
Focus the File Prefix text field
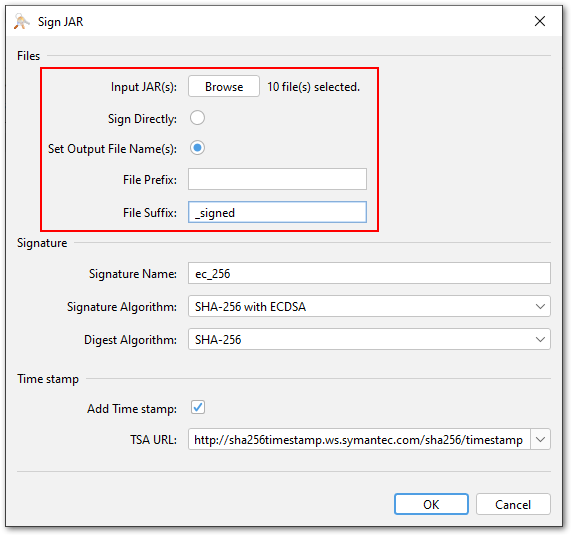[x=277, y=179]
